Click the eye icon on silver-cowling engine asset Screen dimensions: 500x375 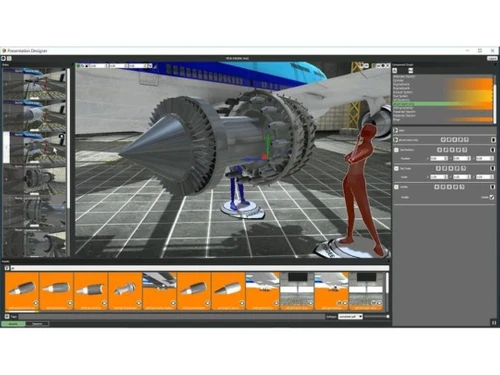[x=242, y=303]
